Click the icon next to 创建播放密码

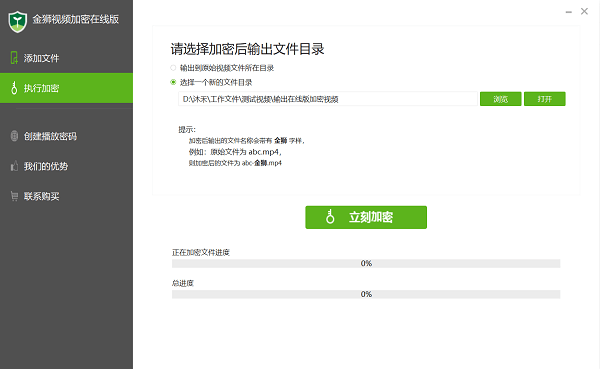pyautogui.click(x=14, y=136)
